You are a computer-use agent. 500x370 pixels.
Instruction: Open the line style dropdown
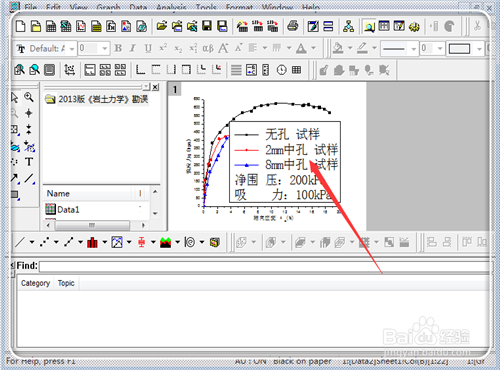(x=414, y=49)
